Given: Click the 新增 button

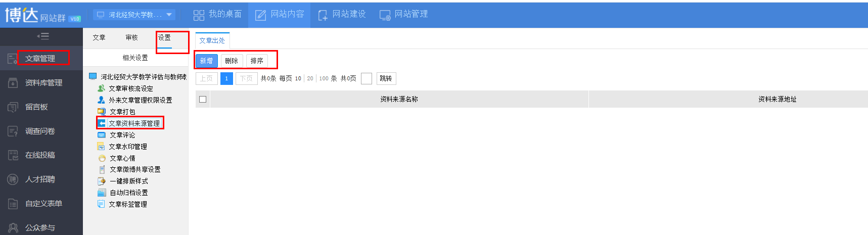Looking at the screenshot, I should coord(206,61).
